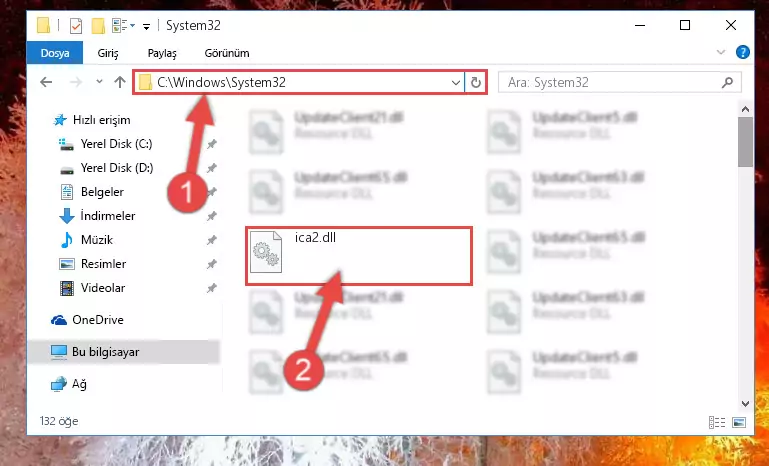
Task: Toggle pin beside Videolar folder
Action: (x=211, y=288)
